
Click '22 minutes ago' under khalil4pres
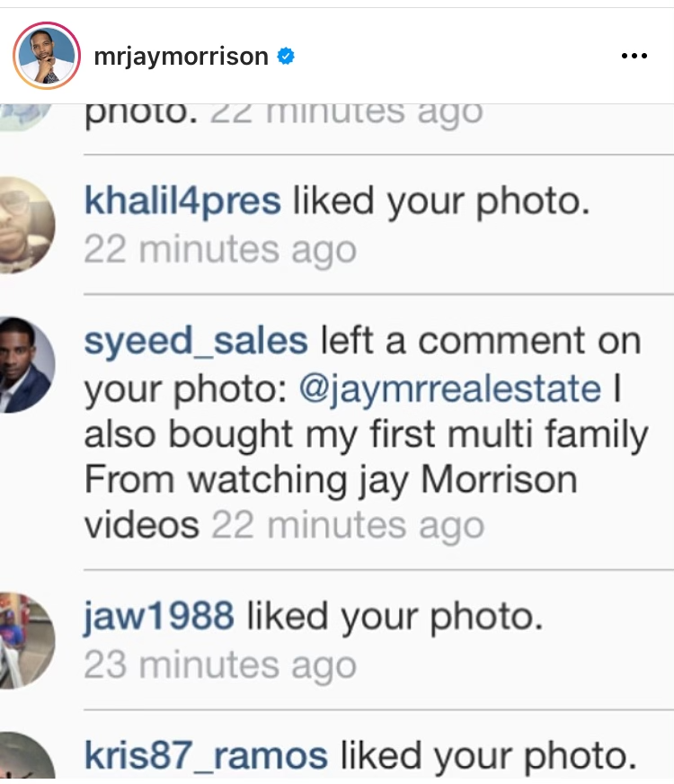coord(220,250)
